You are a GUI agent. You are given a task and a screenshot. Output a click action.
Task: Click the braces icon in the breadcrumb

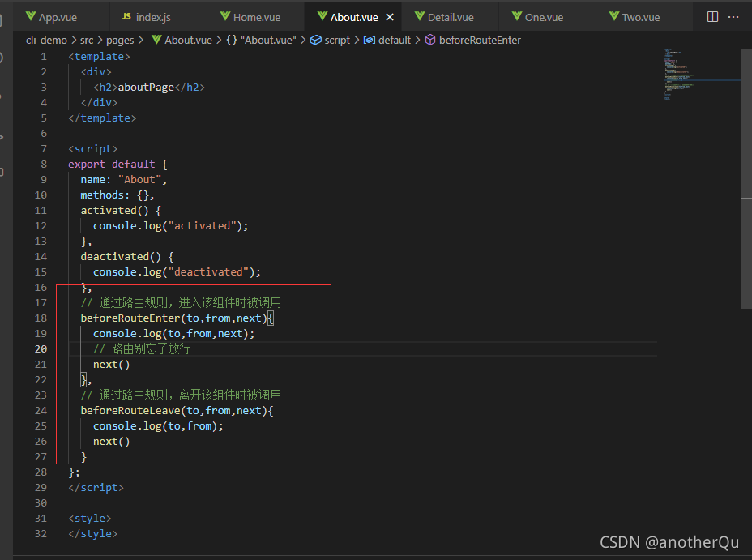[232, 41]
